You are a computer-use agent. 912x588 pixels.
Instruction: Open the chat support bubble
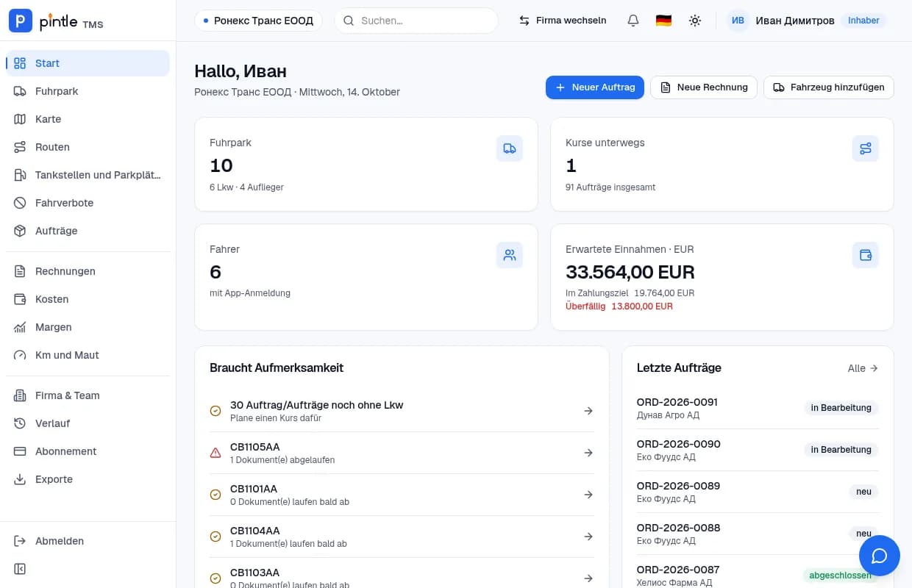879,556
